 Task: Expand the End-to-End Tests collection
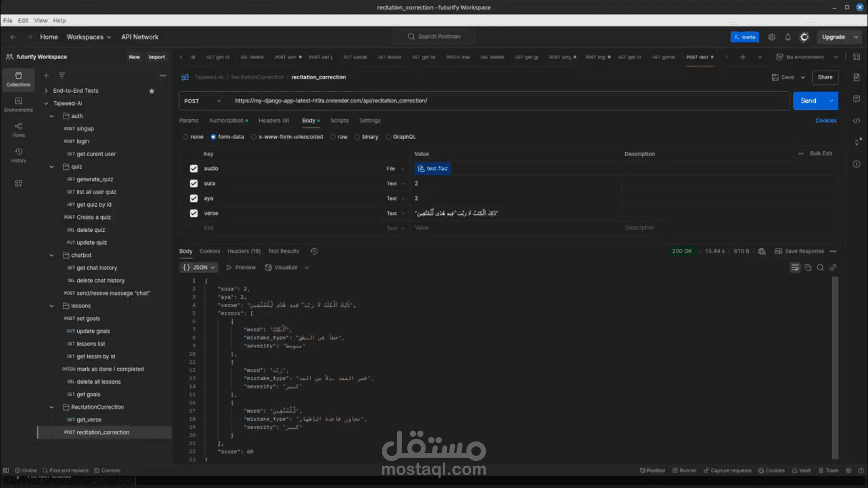coord(46,91)
